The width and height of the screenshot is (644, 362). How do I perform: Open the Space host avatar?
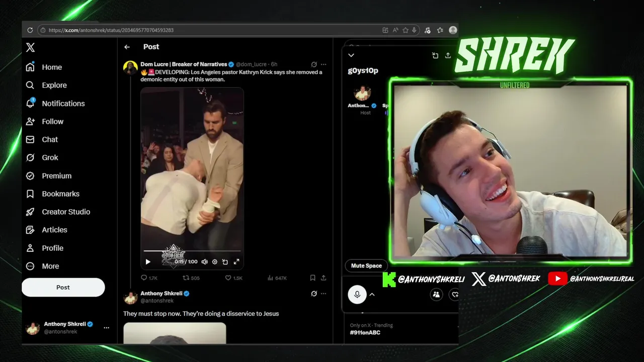pyautogui.click(x=362, y=94)
